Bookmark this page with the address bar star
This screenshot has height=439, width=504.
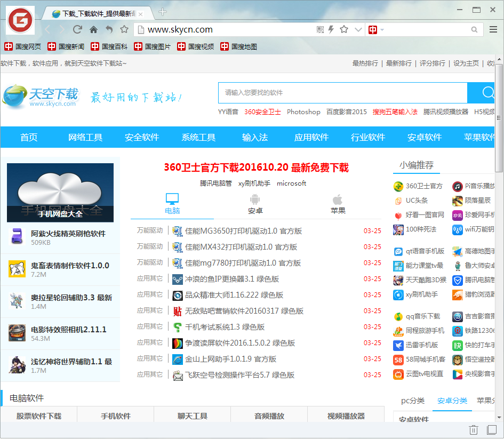click(344, 29)
